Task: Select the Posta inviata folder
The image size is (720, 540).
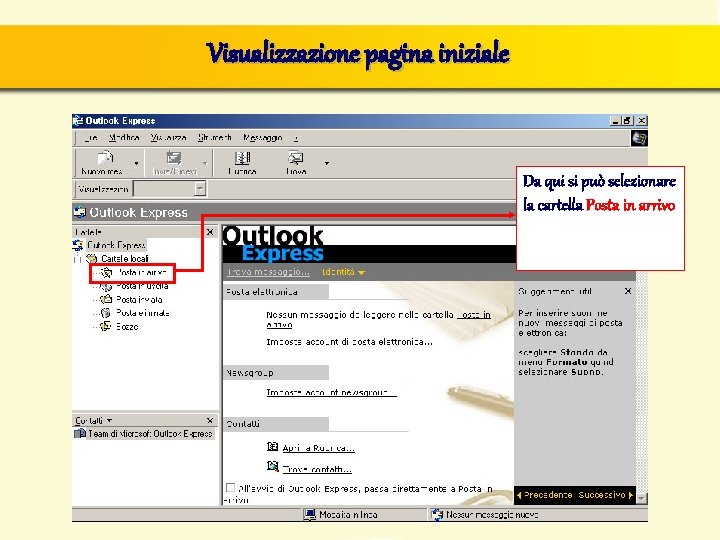Action: pyautogui.click(x=139, y=299)
